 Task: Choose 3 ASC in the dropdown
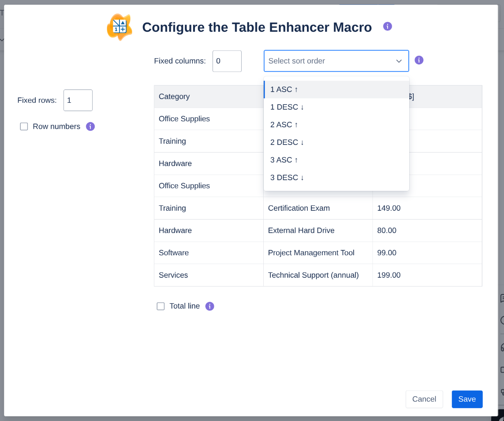(x=284, y=160)
